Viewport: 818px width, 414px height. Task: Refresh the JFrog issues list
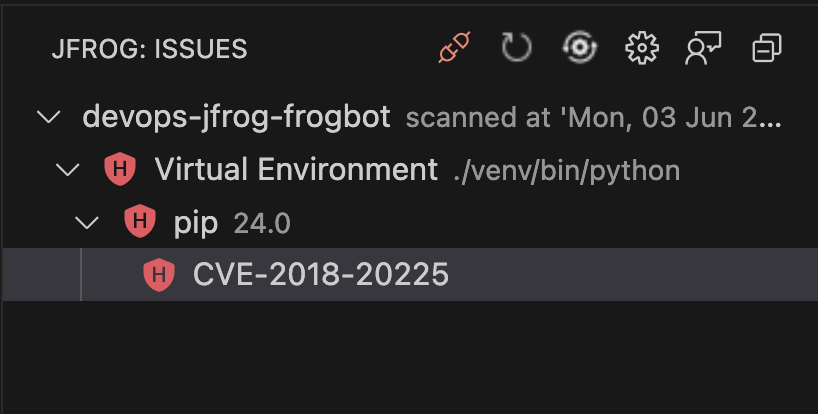tap(515, 48)
